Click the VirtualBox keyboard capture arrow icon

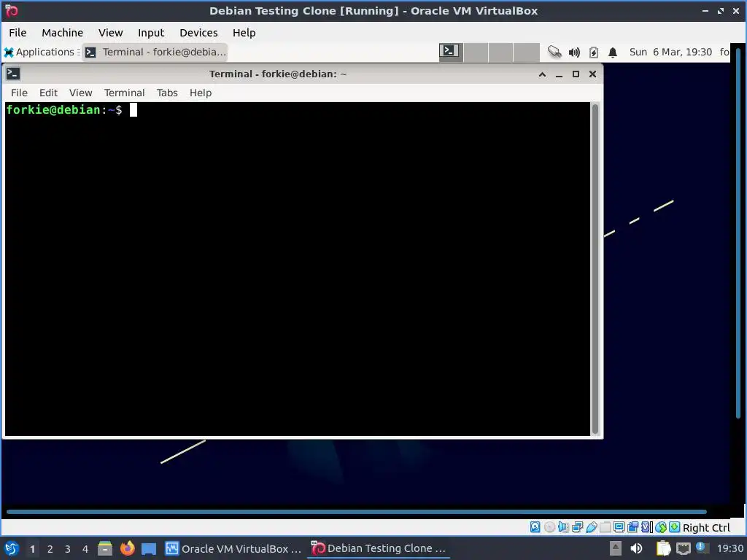coord(674,527)
